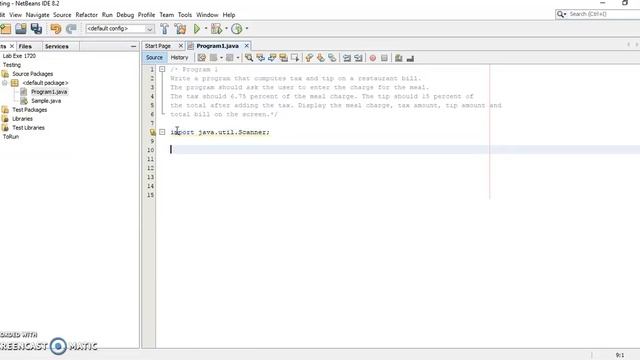This screenshot has height=360, width=640.
Task: Open the Source menu
Action: (x=62, y=15)
